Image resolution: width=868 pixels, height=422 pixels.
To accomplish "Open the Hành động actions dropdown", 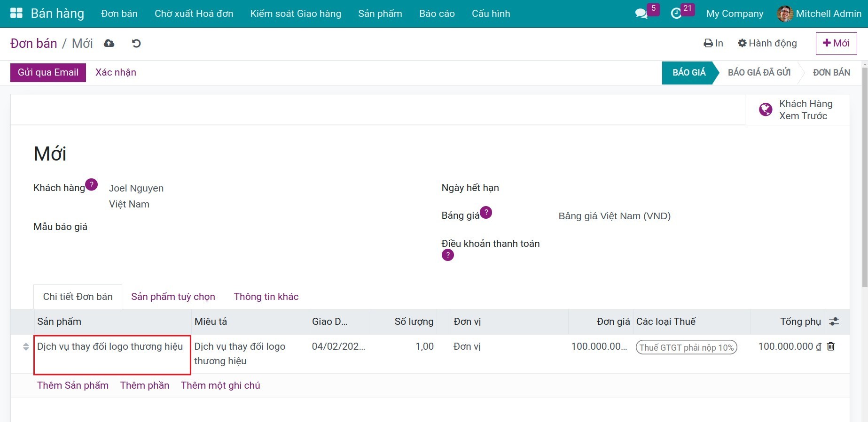I will [x=767, y=43].
